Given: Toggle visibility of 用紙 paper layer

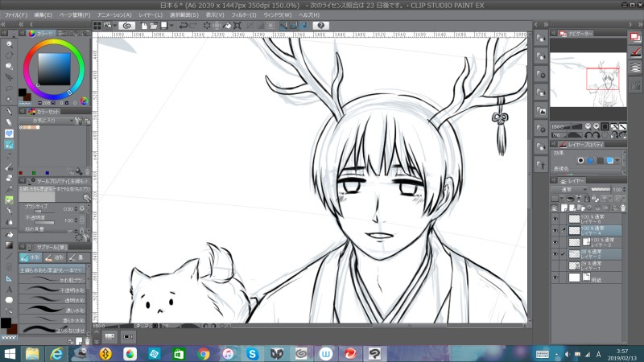Looking at the screenshot, I should point(555,278).
